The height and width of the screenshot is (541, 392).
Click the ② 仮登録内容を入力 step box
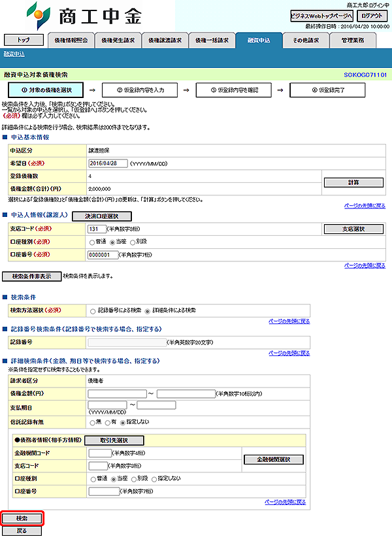coord(140,90)
